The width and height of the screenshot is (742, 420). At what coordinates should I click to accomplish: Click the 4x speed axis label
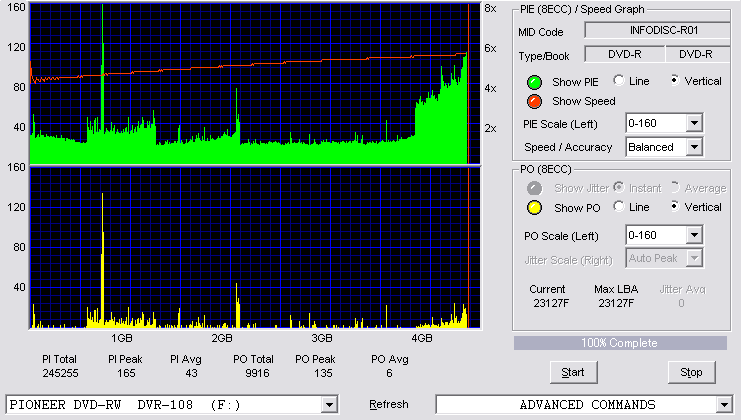[490, 88]
